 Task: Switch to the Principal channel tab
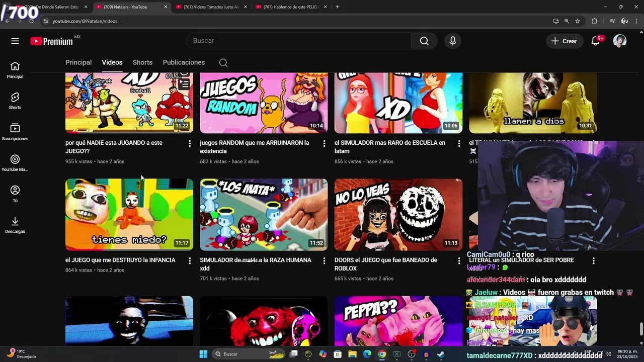point(78,62)
